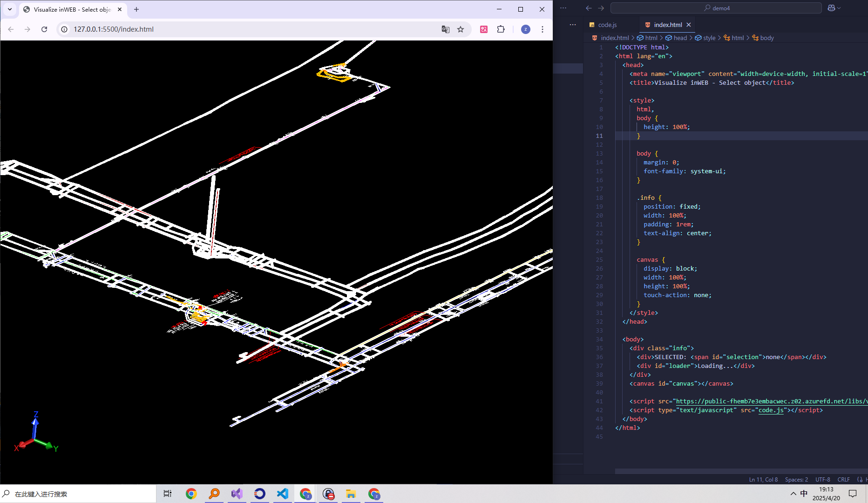
Task: Open the Chrome tab search dropdown
Action: click(10, 9)
